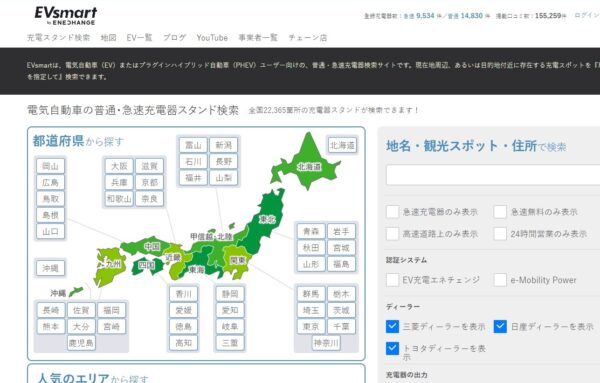Viewport: 600px width, 383px height.
Task: Uncheck 日産ディーラーを表示
Action: pyautogui.click(x=500, y=326)
